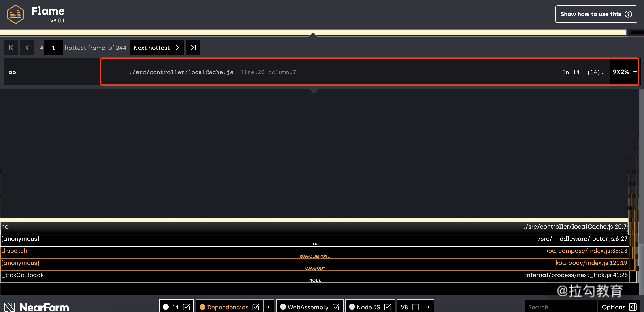Click the last/end navigation arrow icon

193,47
